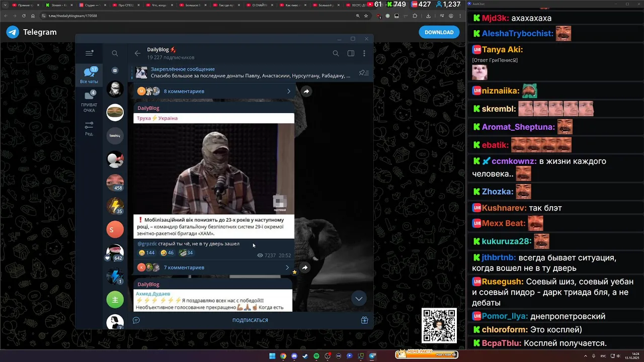Open the gift icon in bottom bar

365,320
